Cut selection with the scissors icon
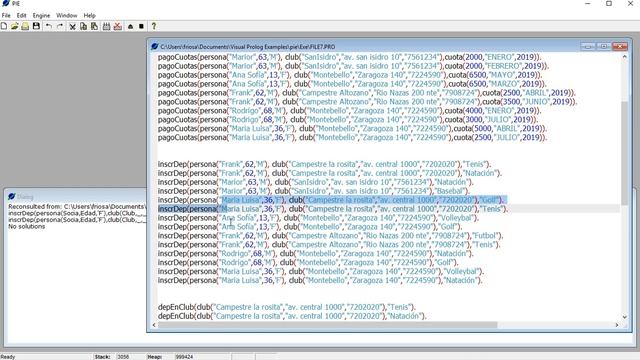Viewport: 640px width, 360px height. tap(72, 26)
